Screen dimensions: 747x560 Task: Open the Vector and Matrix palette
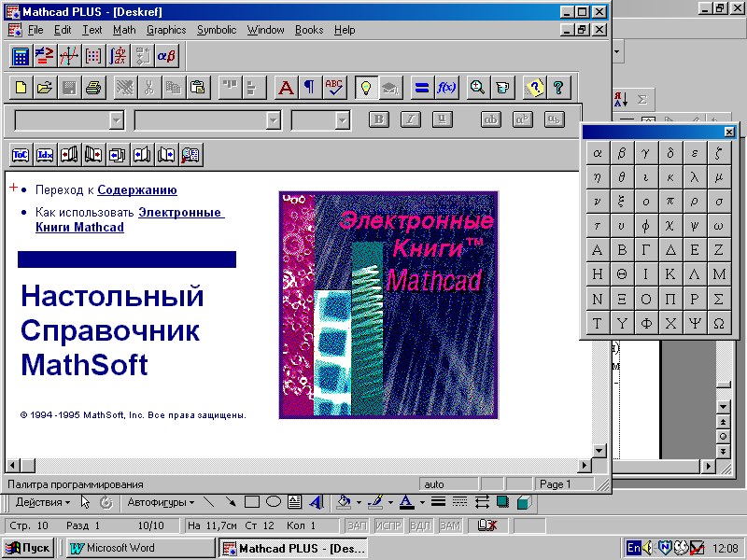tap(93, 56)
